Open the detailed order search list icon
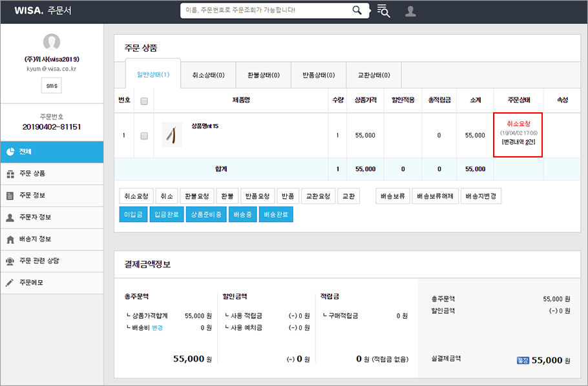 point(383,11)
